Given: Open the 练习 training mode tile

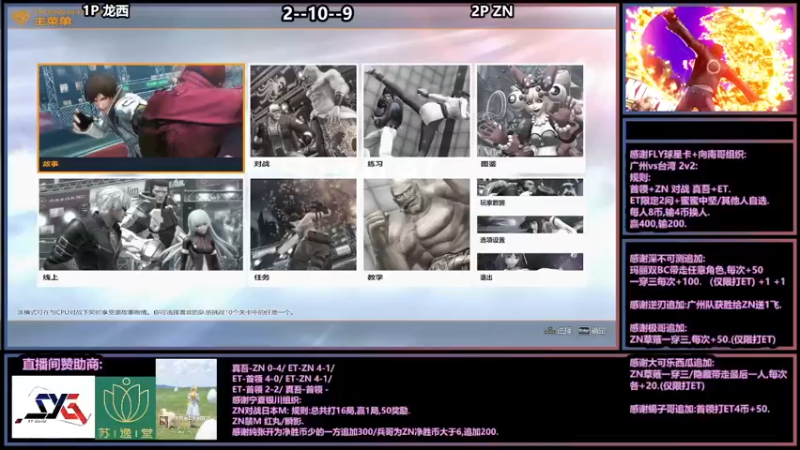Looking at the screenshot, I should pyautogui.click(x=417, y=118).
